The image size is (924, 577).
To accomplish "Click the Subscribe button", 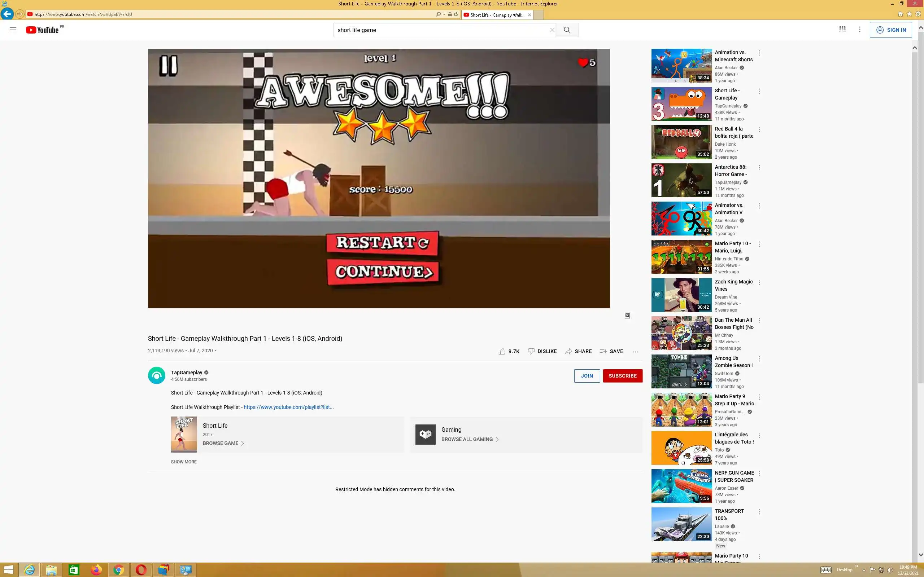I will (x=622, y=375).
